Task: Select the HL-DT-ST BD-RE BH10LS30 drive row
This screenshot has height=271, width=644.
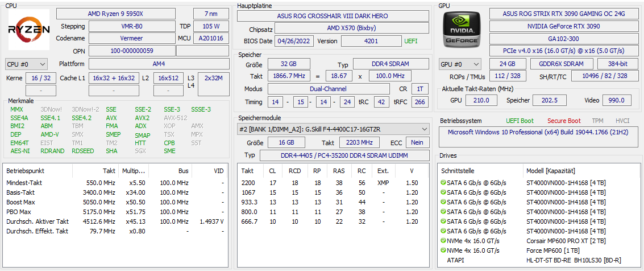Action: (539, 260)
